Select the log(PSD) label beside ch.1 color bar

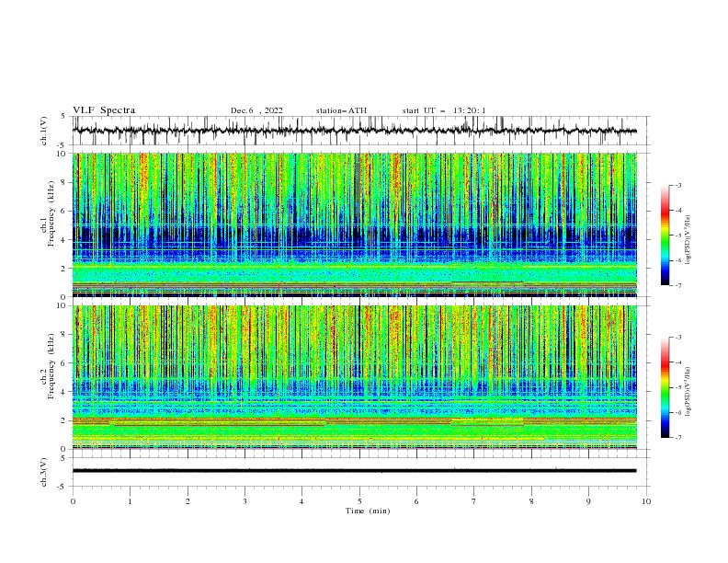click(x=688, y=240)
